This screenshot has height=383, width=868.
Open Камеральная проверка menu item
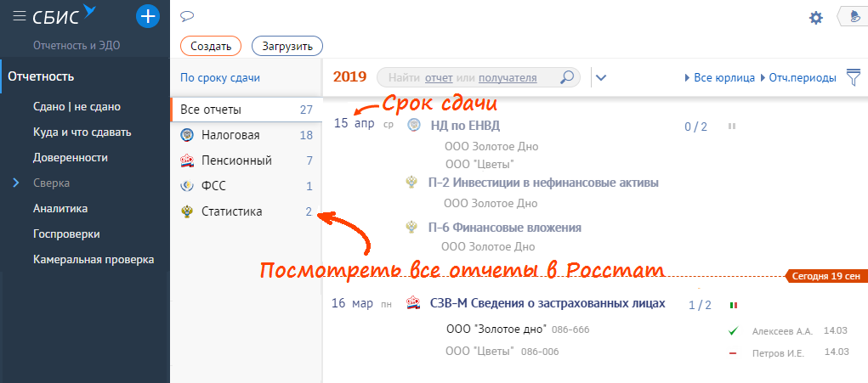(x=94, y=259)
